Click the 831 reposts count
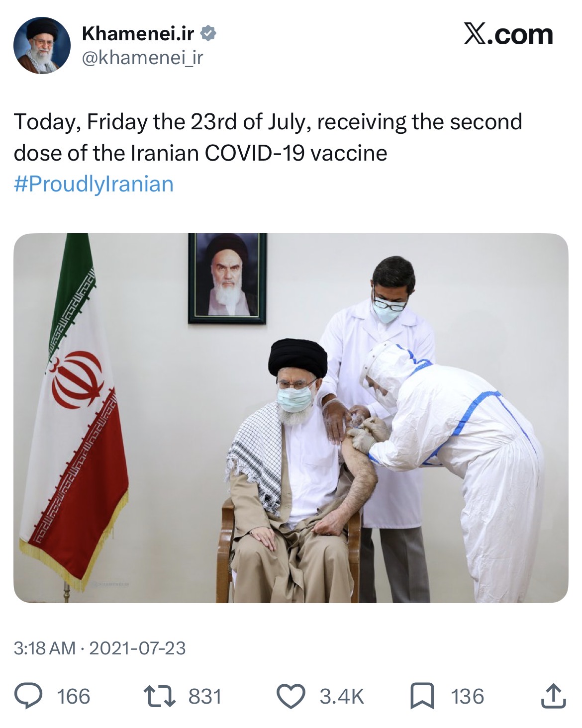582x728 pixels. (x=205, y=696)
